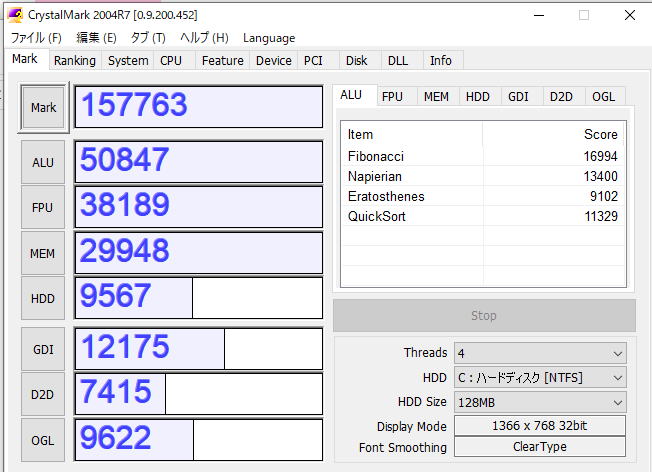Image resolution: width=652 pixels, height=472 pixels.
Task: Click the Fibonacci score 16994
Action: pyautogui.click(x=600, y=156)
